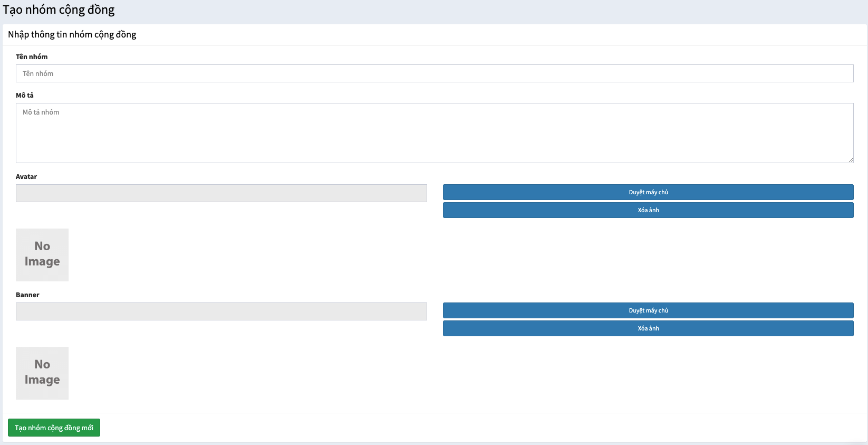
Task: Submit with Tạo nhóm cộng đồng mới
Action: pos(54,428)
